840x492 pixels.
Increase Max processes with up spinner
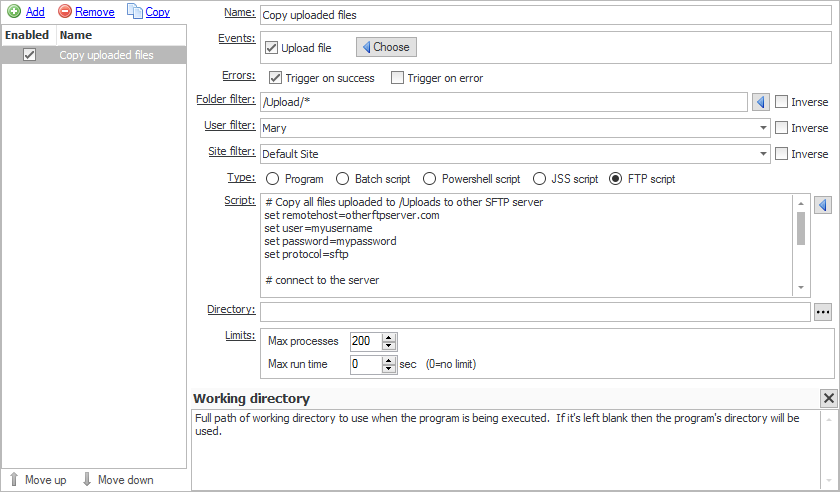[389, 337]
